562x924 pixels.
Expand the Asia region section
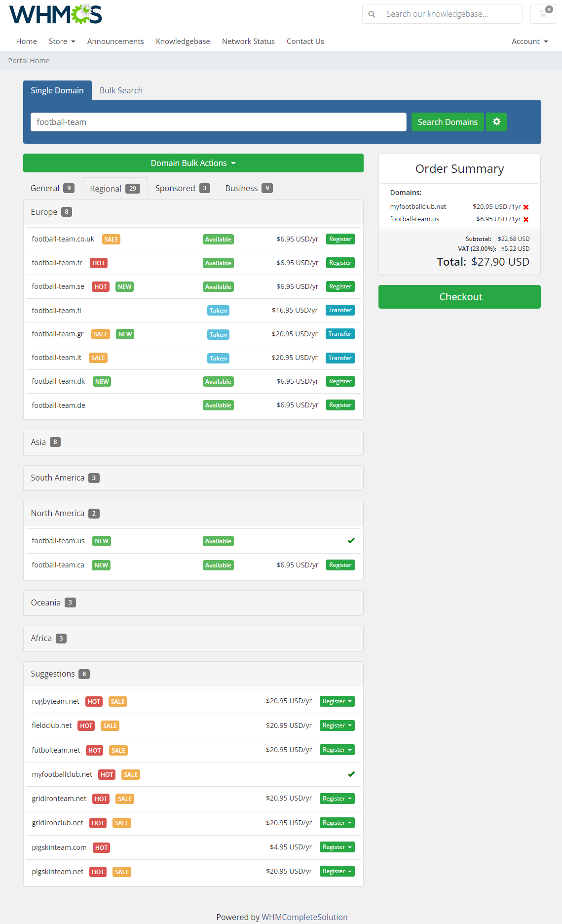coord(193,442)
